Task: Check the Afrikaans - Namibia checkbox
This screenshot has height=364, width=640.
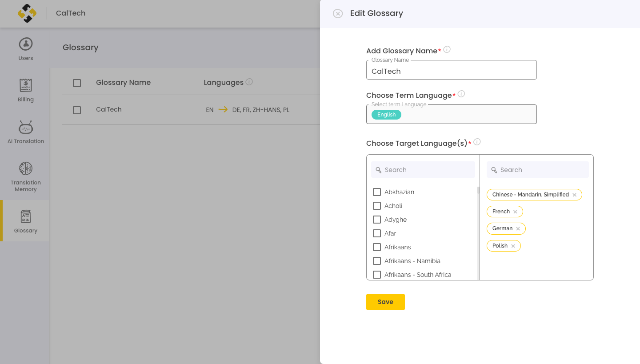Action: [x=377, y=261]
